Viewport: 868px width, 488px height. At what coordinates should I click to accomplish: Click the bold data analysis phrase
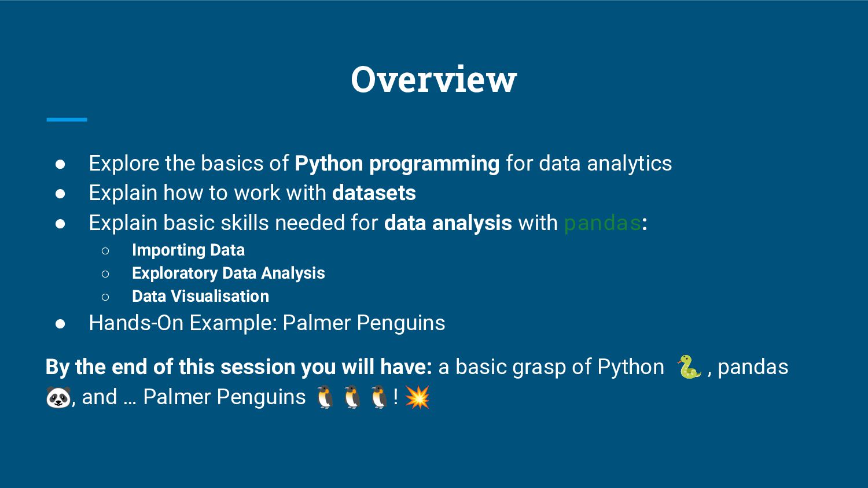pos(448,223)
